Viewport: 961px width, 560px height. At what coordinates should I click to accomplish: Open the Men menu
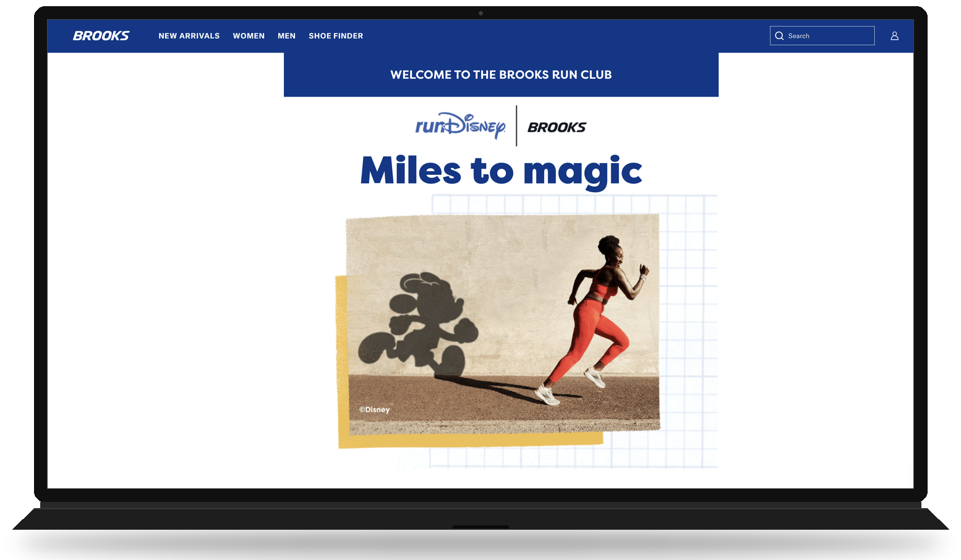pos(286,36)
